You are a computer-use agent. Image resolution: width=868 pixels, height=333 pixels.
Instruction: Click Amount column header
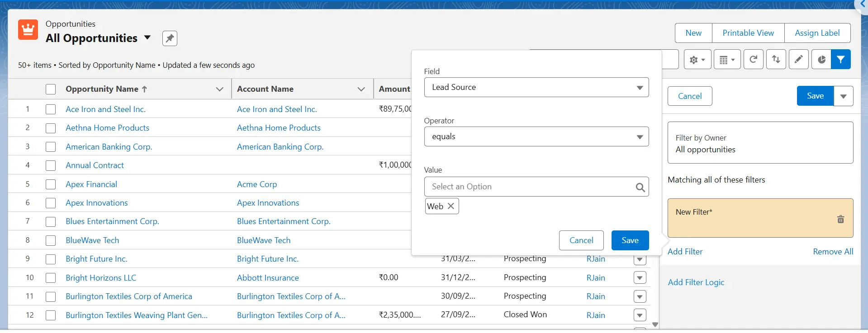pos(394,89)
